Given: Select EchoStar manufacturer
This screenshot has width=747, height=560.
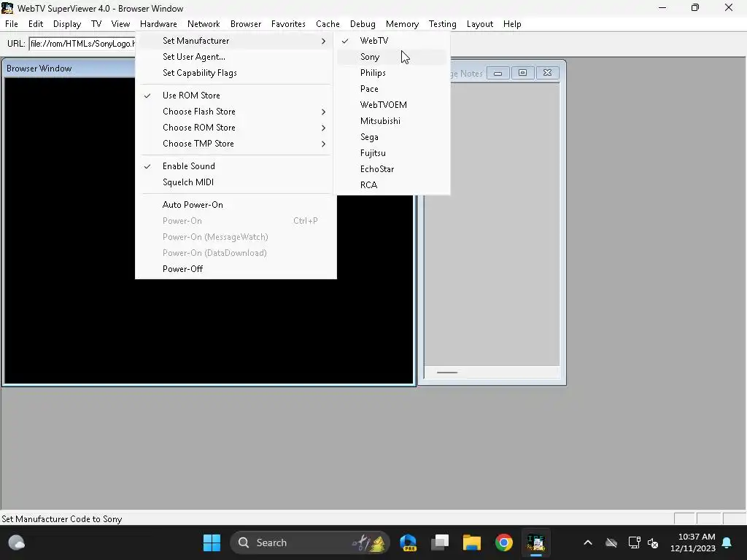Looking at the screenshot, I should (x=392, y=169).
